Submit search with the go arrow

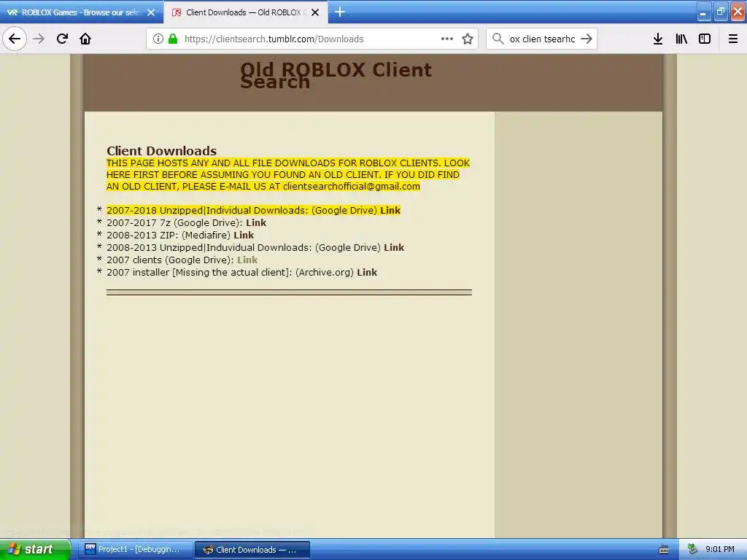pyautogui.click(x=587, y=39)
